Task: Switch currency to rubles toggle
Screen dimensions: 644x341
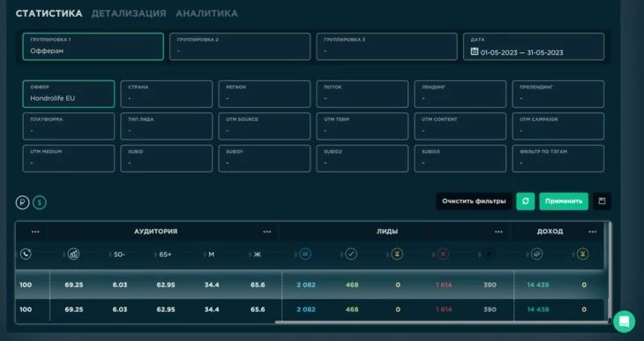Action: coord(23,202)
